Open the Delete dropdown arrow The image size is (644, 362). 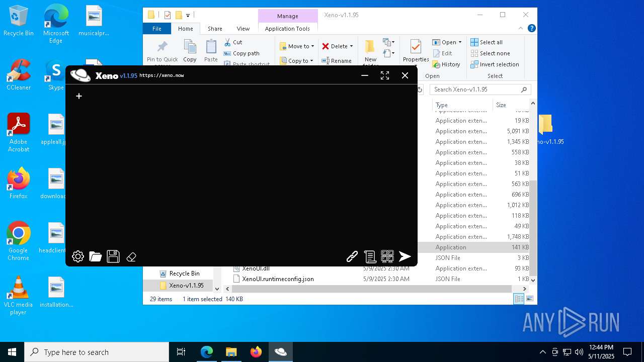click(x=351, y=46)
